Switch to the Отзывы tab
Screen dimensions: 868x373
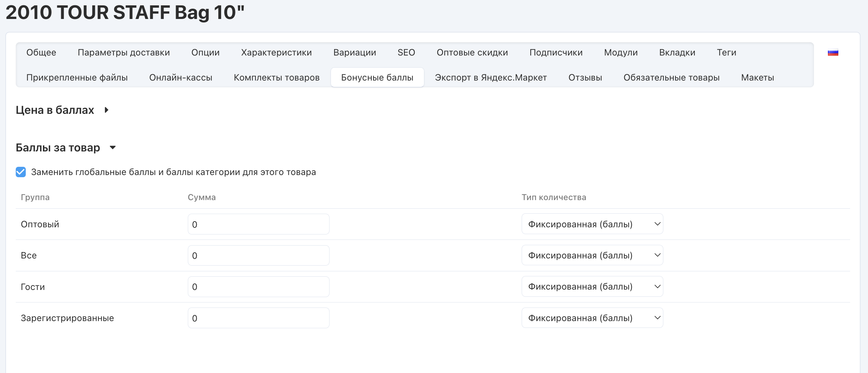coord(585,78)
